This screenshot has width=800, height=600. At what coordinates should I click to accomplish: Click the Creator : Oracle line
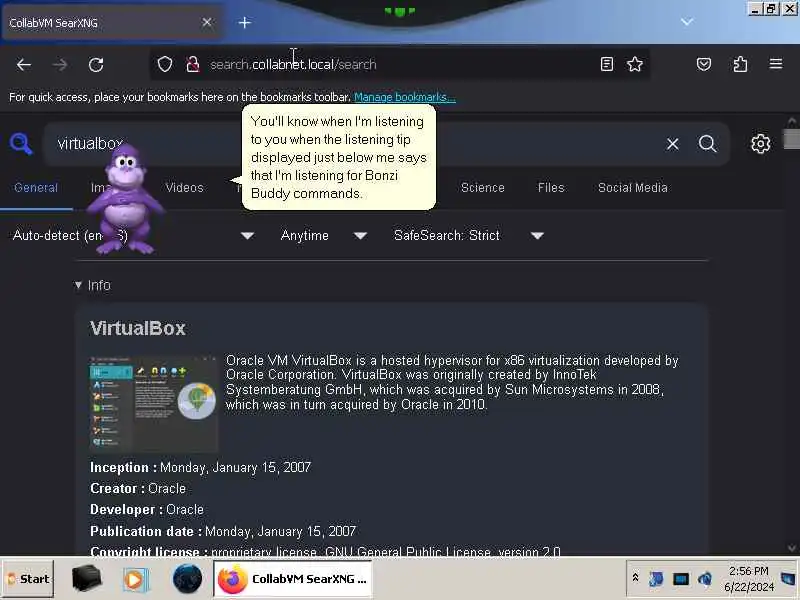[138, 488]
